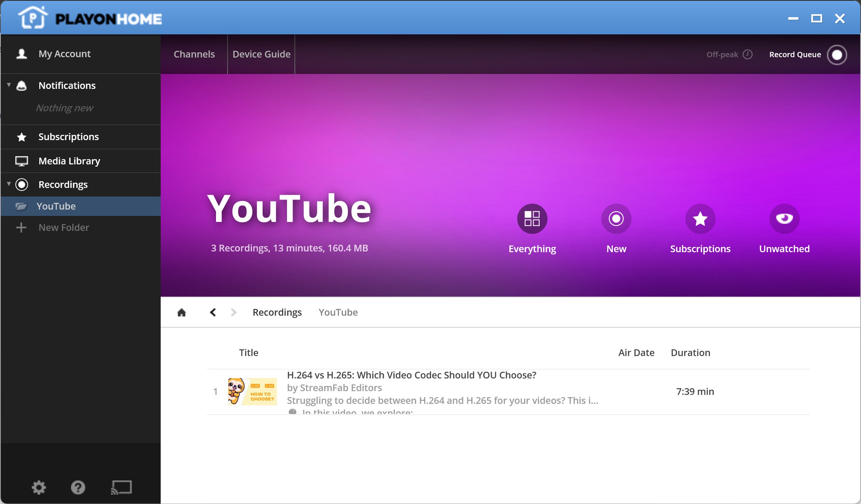Open the help question mark icon
Viewport: 861px width, 504px height.
pyautogui.click(x=78, y=487)
